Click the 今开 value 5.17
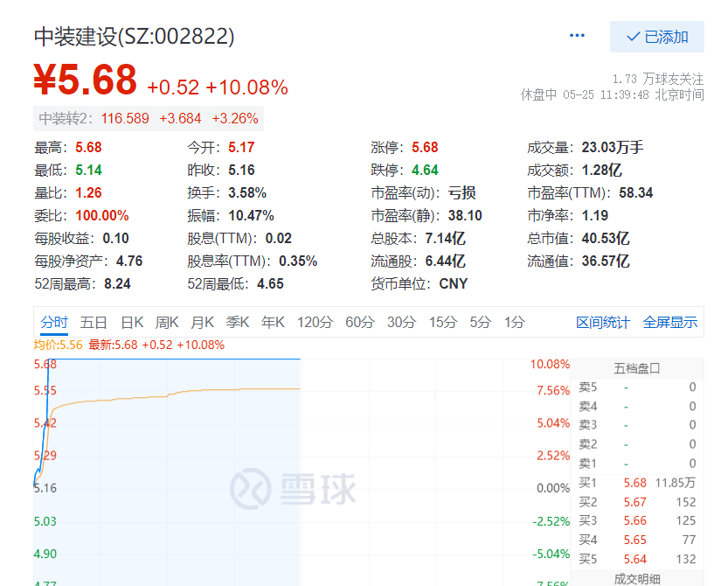728x586 pixels. [x=241, y=147]
